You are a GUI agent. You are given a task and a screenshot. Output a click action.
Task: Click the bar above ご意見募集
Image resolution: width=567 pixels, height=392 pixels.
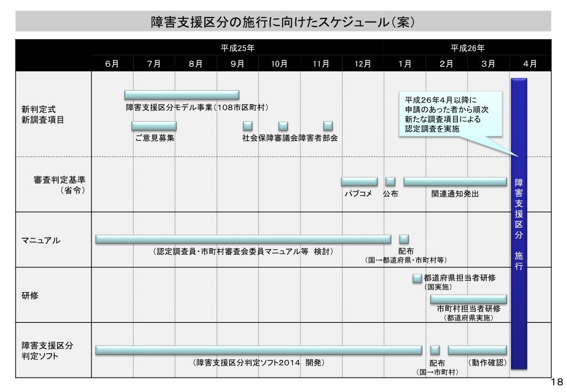pyautogui.click(x=154, y=126)
